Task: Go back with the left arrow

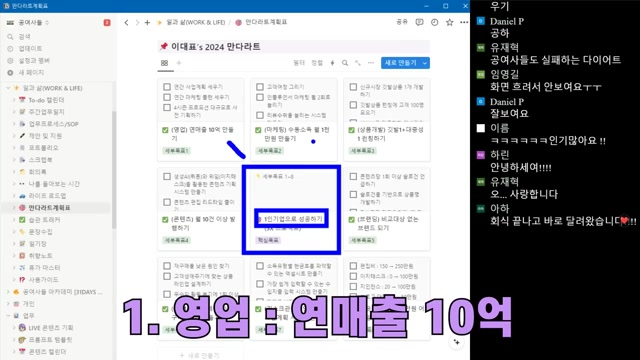Action: (127, 22)
